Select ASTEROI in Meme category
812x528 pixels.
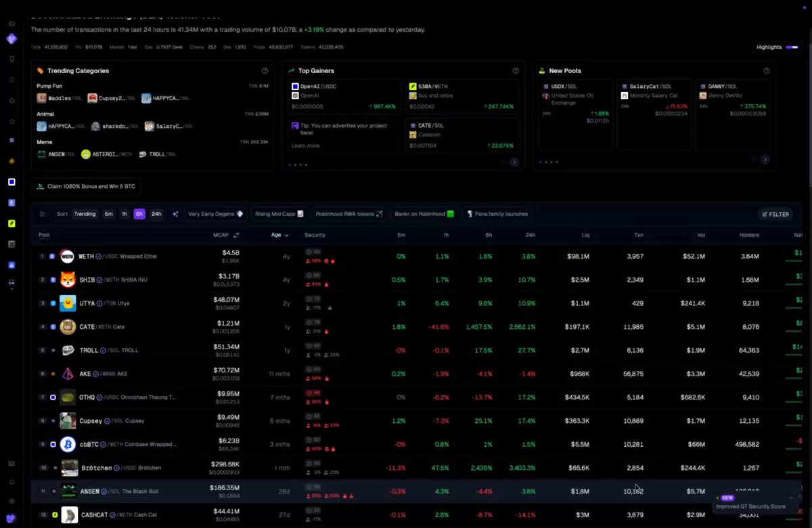(x=107, y=154)
